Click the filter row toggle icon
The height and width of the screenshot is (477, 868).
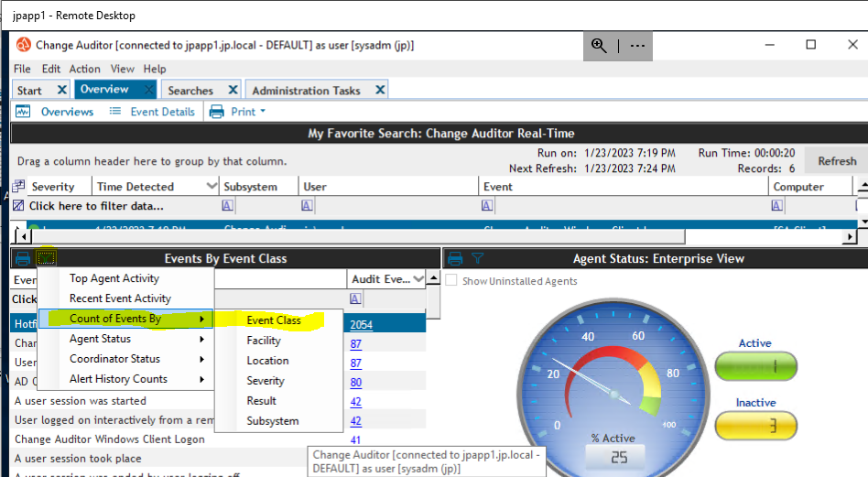point(18,206)
